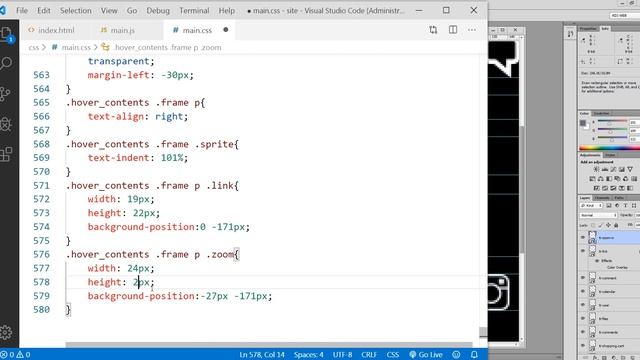Hide the tr-link layer
640x360 pixels.
(583, 251)
